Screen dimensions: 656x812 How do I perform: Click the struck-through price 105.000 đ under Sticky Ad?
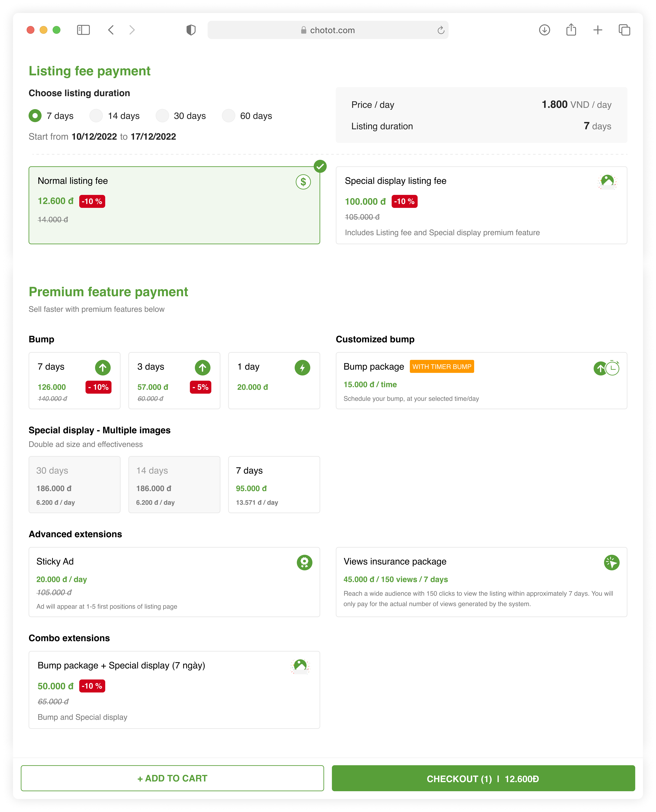[54, 592]
